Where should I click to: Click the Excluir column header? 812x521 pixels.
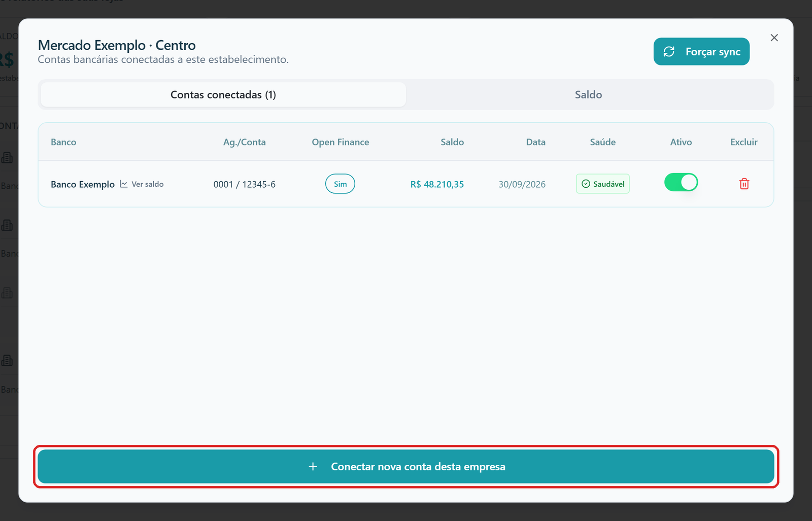(x=744, y=142)
